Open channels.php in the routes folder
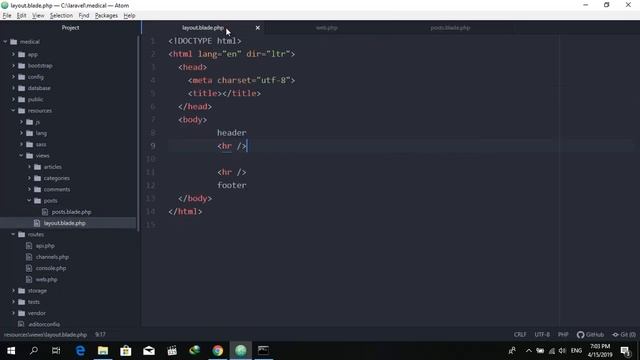This screenshot has height=360, width=640. point(52,257)
